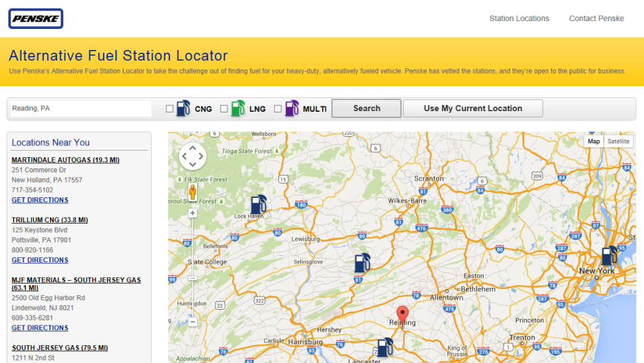Viewport: 644px width, 363px height.
Task: Click the location search field with Reading, PA
Action: 81,109
